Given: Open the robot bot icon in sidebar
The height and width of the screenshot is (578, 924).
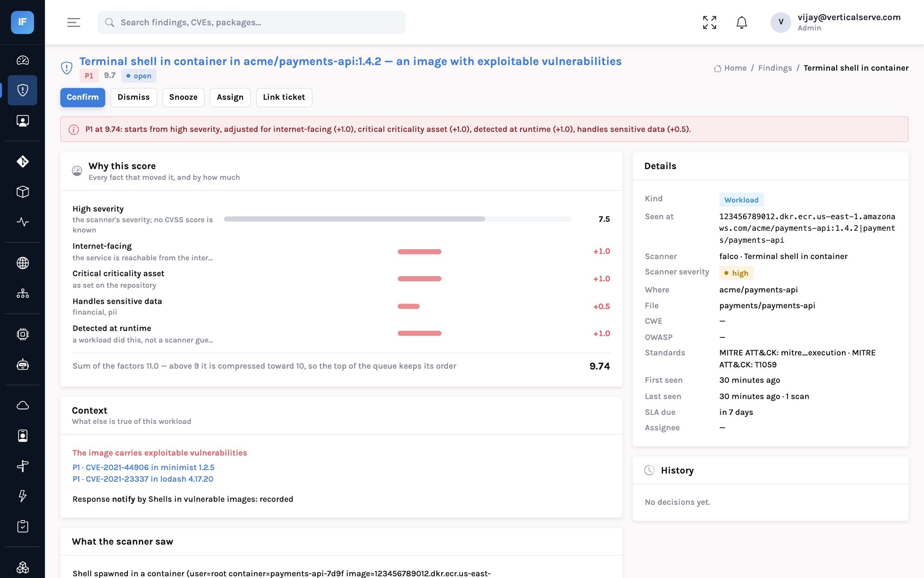Looking at the screenshot, I should point(23,364).
